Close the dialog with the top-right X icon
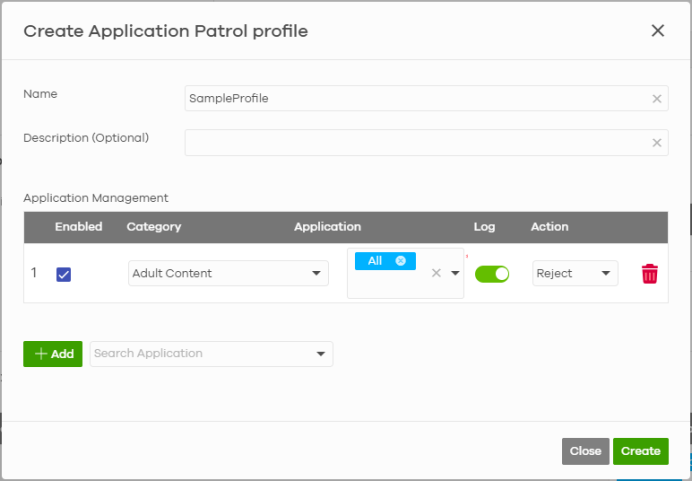This screenshot has height=481, width=692. pyautogui.click(x=657, y=31)
